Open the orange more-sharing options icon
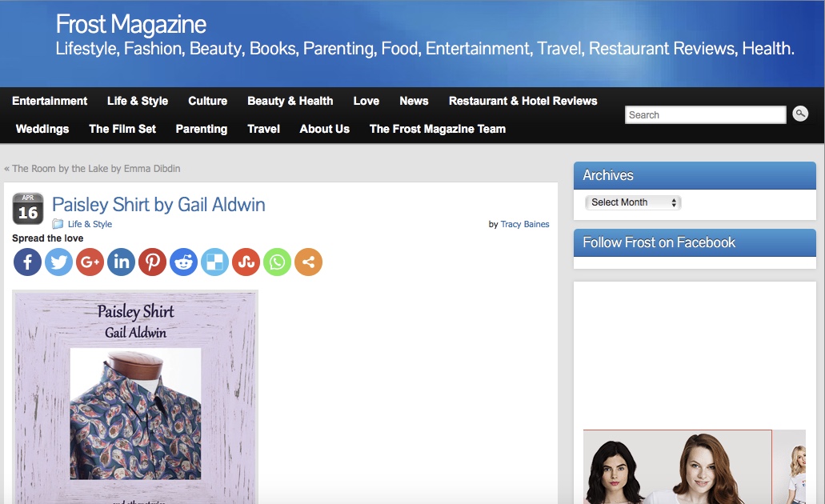 (x=308, y=262)
